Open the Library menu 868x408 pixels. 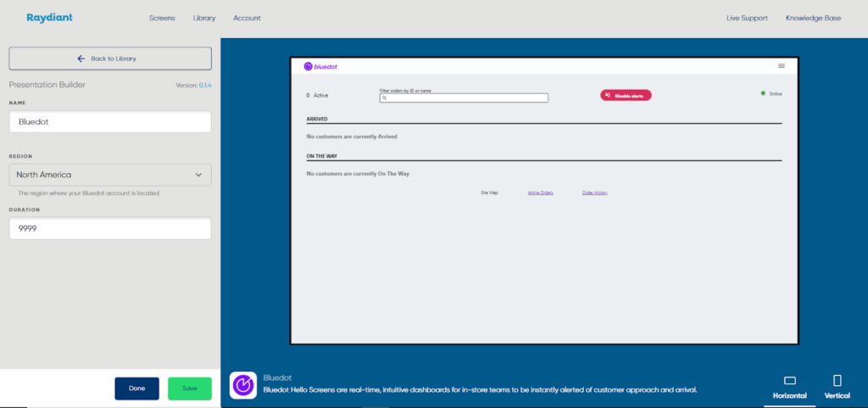[203, 18]
